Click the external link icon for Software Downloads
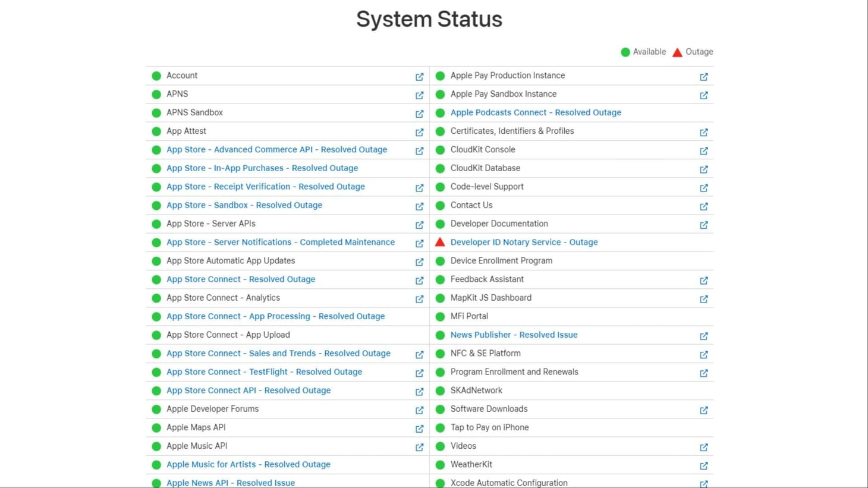868x488 pixels. (x=704, y=410)
